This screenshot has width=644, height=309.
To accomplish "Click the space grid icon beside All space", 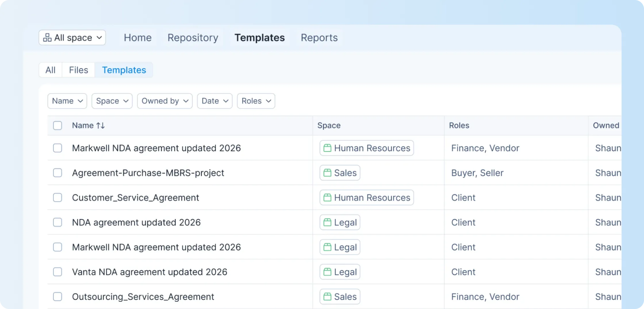I will point(47,38).
